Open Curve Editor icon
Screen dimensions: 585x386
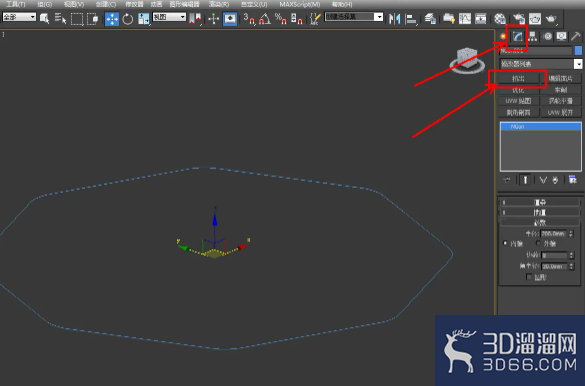pos(465,18)
